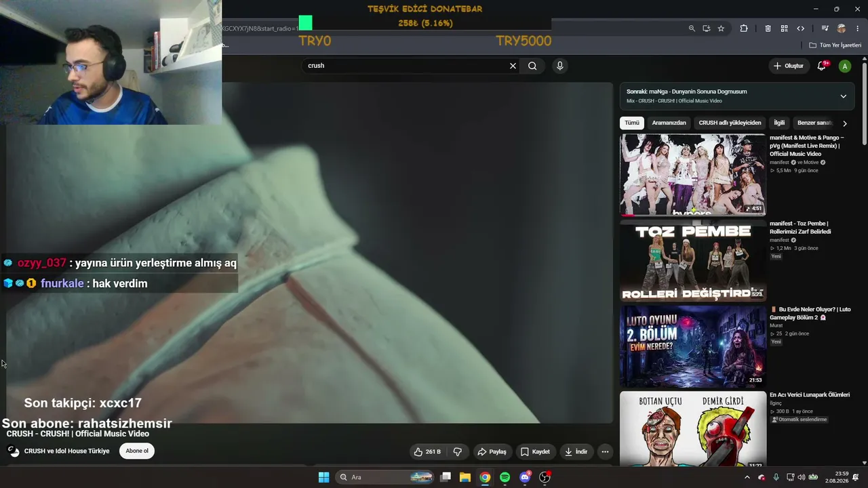
Task: Open the Toz Pembe video thumbnail
Action: coord(693,261)
